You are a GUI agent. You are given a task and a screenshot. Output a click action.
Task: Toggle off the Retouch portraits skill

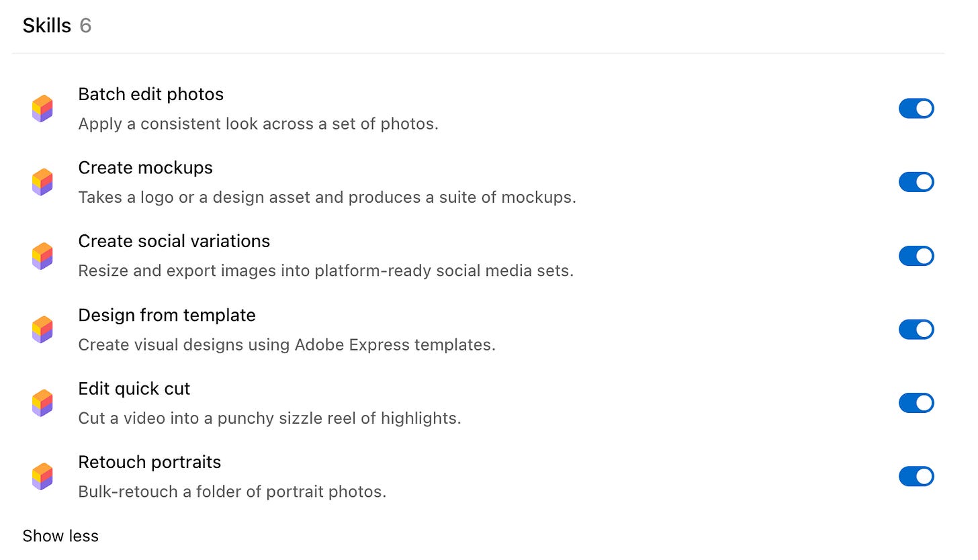[916, 476]
